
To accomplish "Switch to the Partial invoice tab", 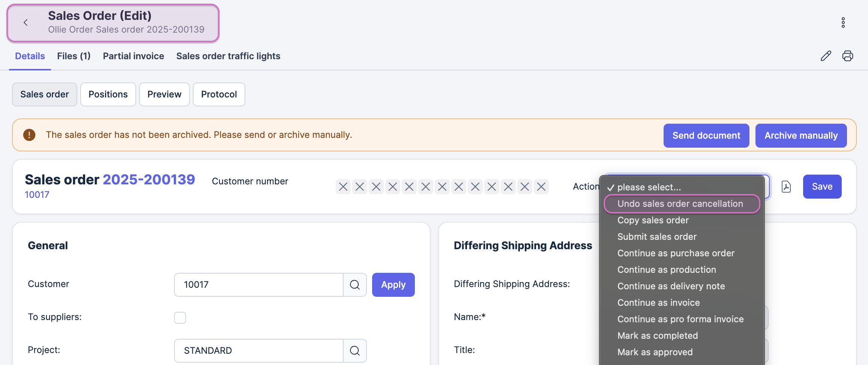I will pyautogui.click(x=134, y=56).
